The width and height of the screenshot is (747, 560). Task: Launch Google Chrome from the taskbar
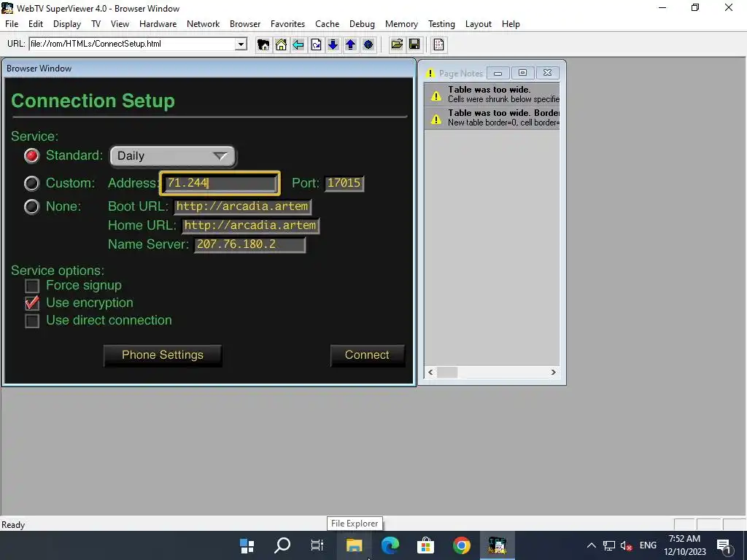(x=461, y=545)
